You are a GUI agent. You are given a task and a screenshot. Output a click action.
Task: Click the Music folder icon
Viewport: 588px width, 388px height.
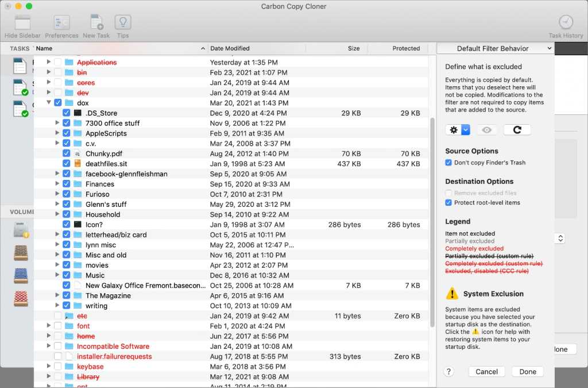pos(78,275)
